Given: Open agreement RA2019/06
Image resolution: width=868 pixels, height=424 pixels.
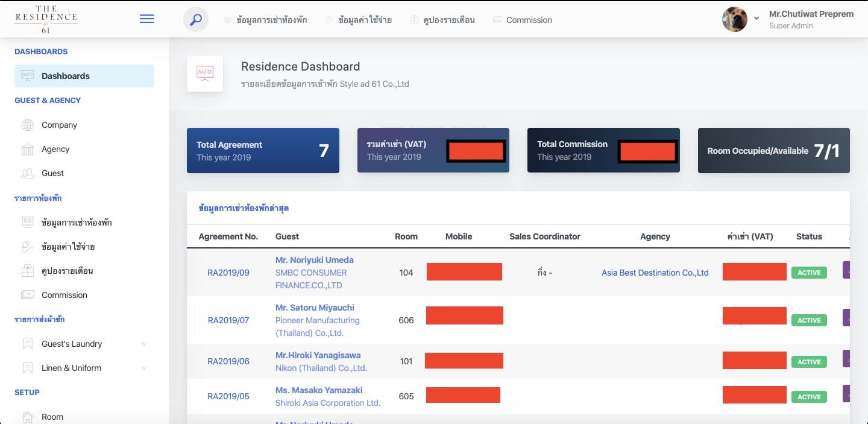Looking at the screenshot, I should coord(228,361).
